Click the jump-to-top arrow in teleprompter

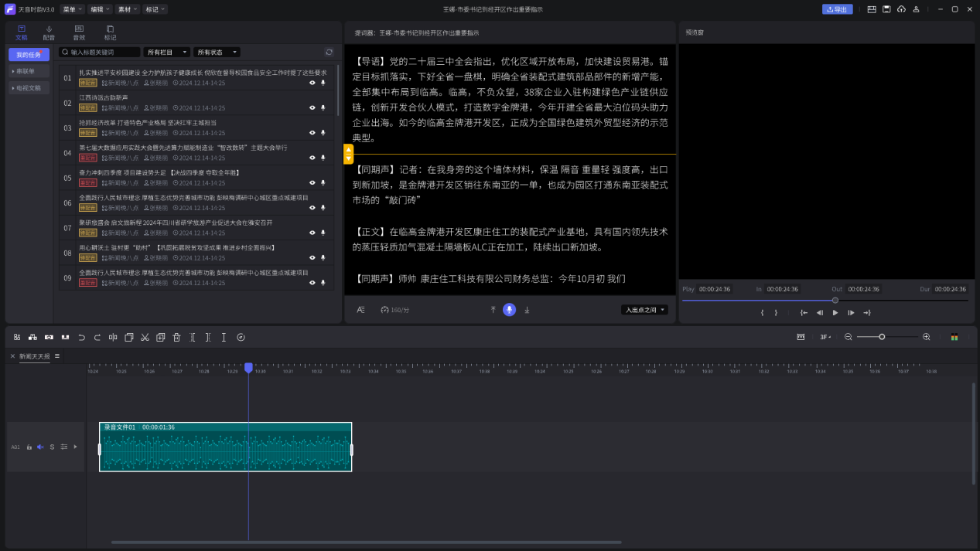pyautogui.click(x=493, y=310)
